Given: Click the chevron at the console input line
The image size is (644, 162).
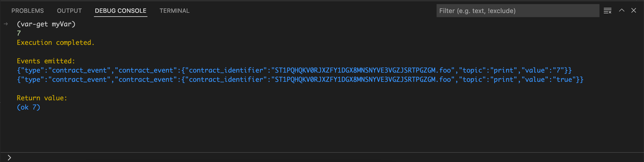Looking at the screenshot, I should [x=9, y=157].
